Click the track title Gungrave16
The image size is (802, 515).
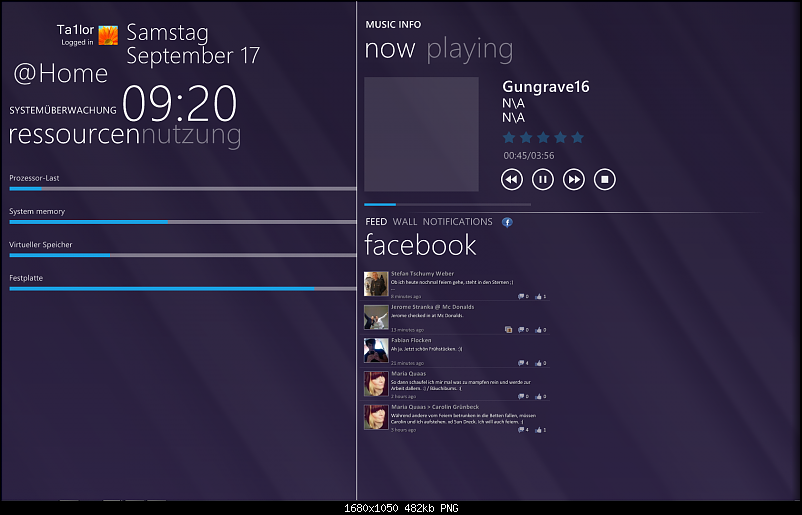pos(546,87)
